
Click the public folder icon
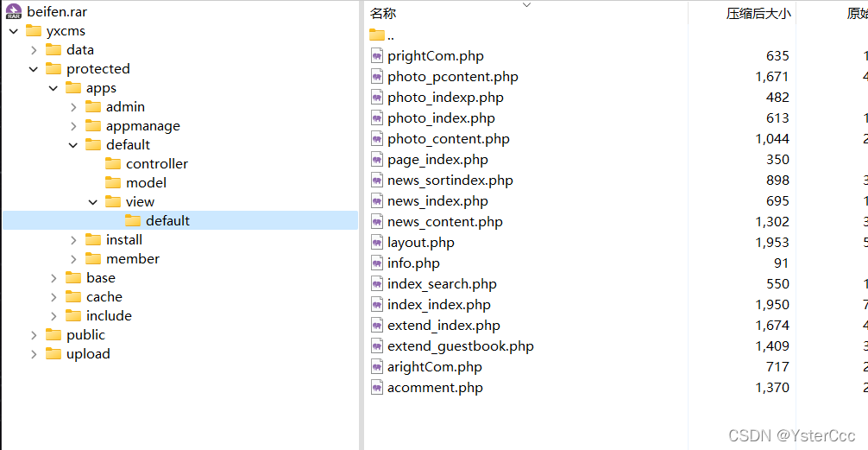(x=53, y=335)
